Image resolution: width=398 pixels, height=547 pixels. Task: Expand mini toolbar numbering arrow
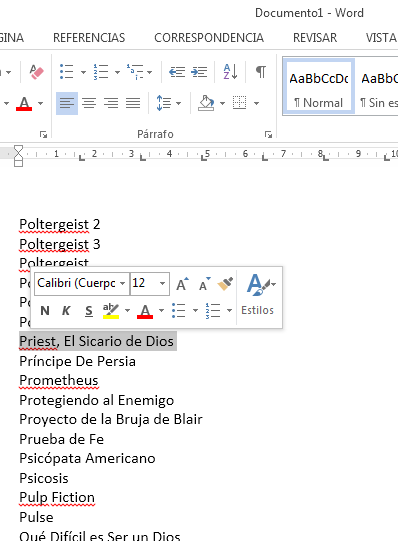coord(229,310)
